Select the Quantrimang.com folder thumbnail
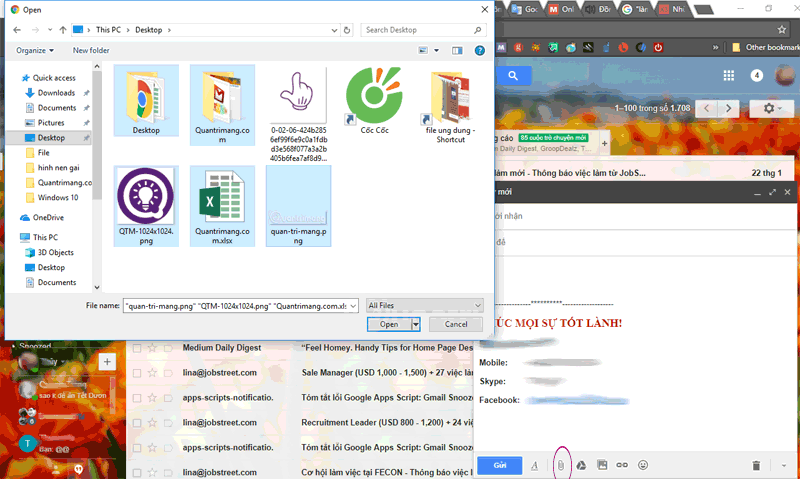This screenshot has height=479, width=800. pyautogui.click(x=222, y=105)
